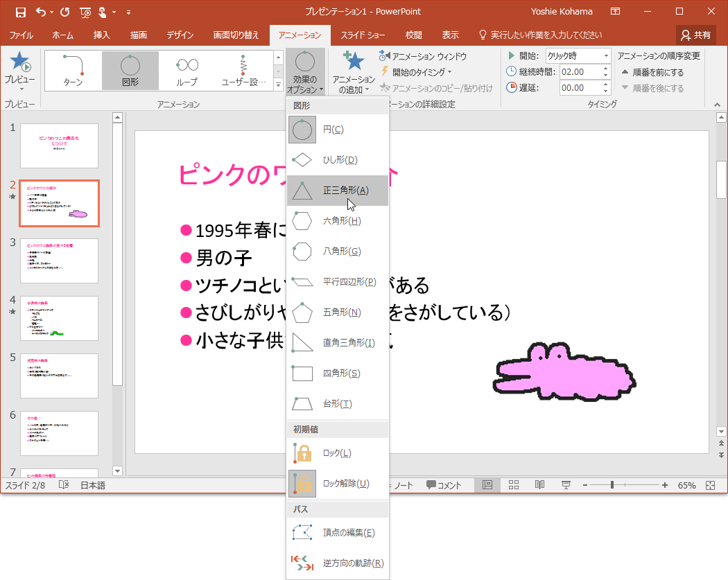Select ロック(L) to lock the path
This screenshot has width=728, height=580.
(338, 453)
